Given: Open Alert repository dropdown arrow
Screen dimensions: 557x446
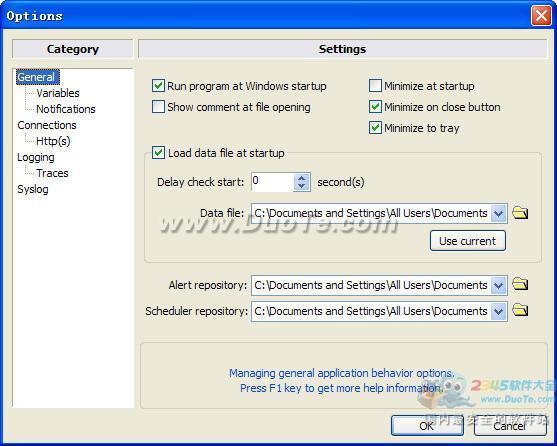Looking at the screenshot, I should click(498, 285).
